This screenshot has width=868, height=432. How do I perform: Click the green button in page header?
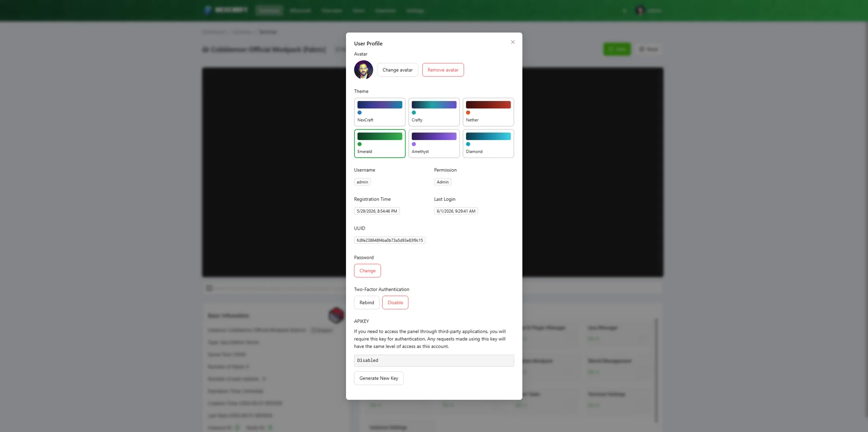(617, 49)
